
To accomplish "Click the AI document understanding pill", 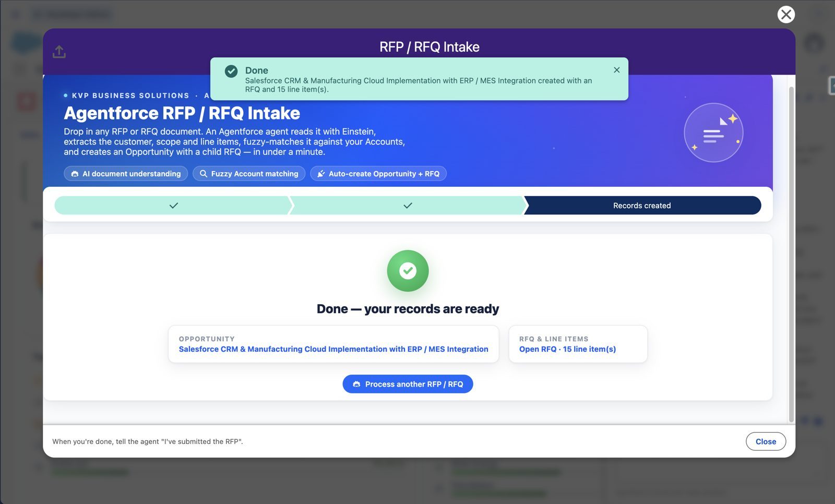I will (x=126, y=174).
